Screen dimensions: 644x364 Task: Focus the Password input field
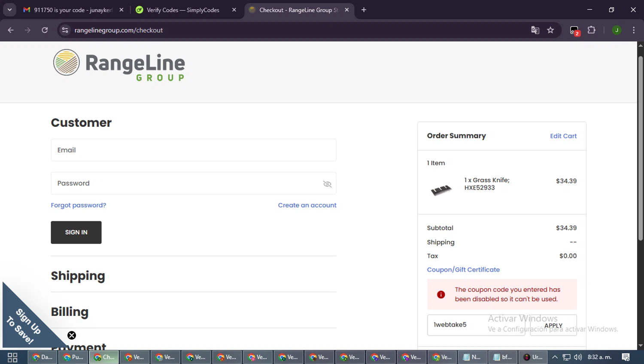[x=194, y=183]
